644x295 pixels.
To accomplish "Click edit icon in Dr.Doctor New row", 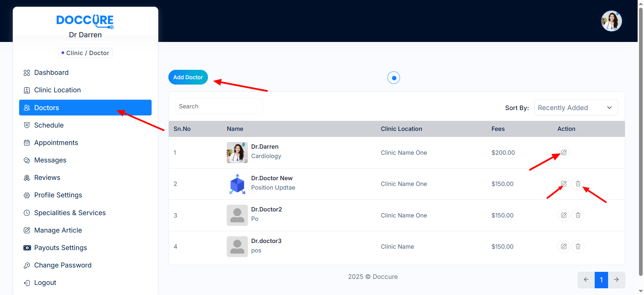I will (x=564, y=184).
